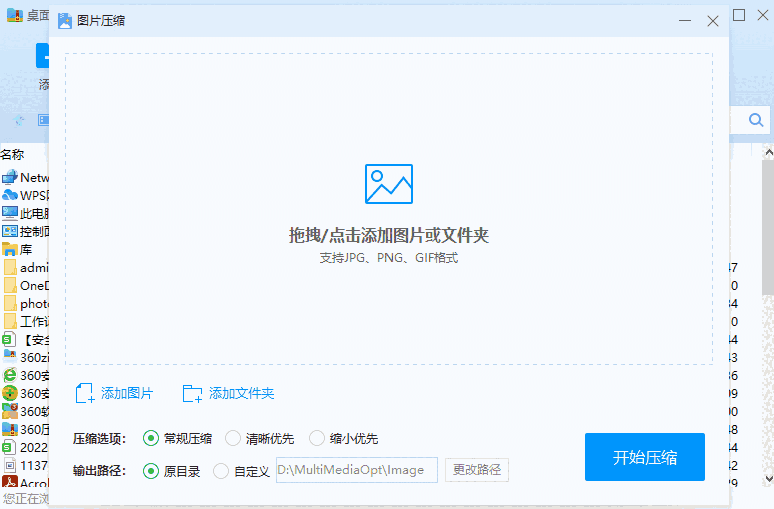Click the search magnifier in the background window

click(756, 120)
